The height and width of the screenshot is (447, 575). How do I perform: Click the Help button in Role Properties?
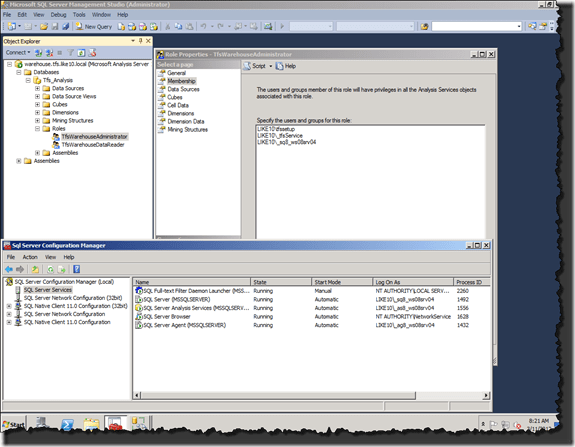286,66
